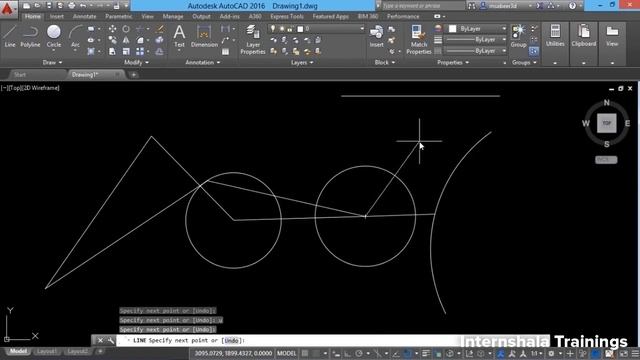Screen dimensions: 640x360
Task: Click the Help question mark icon
Action: 572,6
